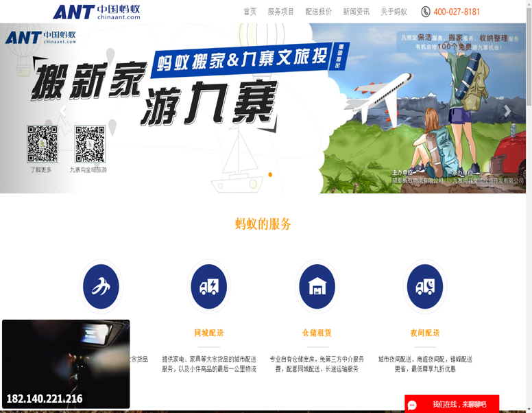The height and width of the screenshot is (413, 532).
Task: Open the 新闻资讯 menu item
Action: click(x=356, y=12)
